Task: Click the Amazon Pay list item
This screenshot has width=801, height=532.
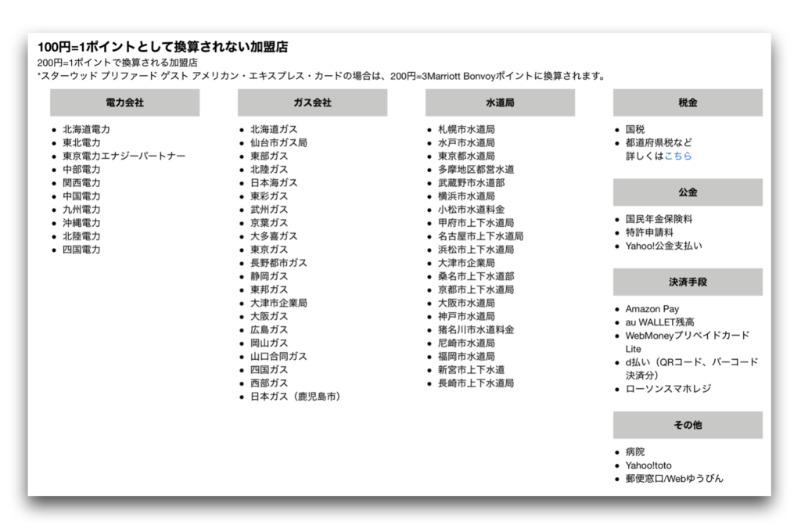Action: coord(652,309)
